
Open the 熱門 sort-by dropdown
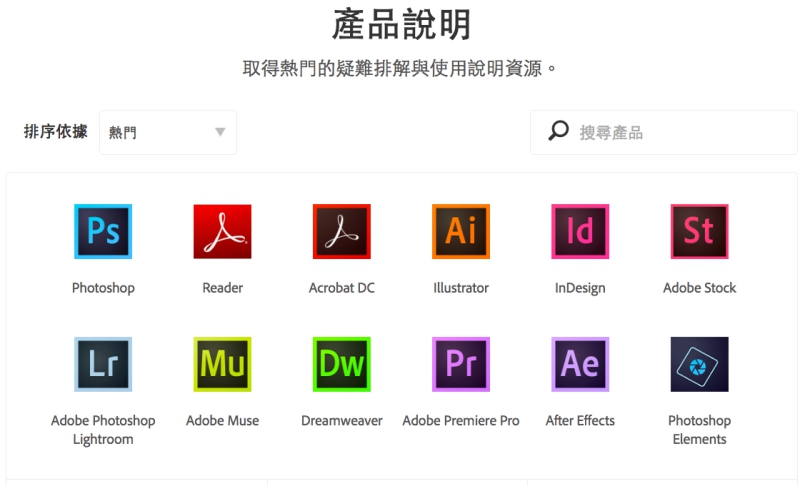(168, 133)
